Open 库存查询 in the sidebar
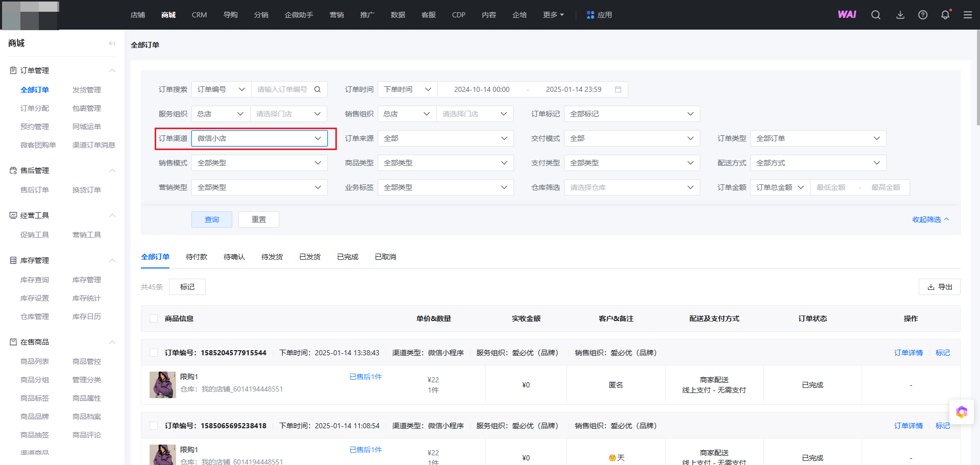980x465 pixels. (x=35, y=280)
